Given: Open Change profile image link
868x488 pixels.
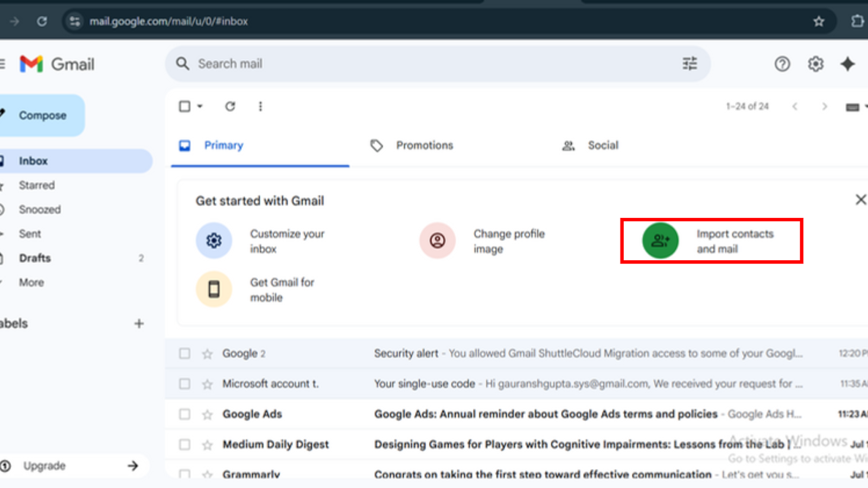Looking at the screenshot, I should coord(509,241).
